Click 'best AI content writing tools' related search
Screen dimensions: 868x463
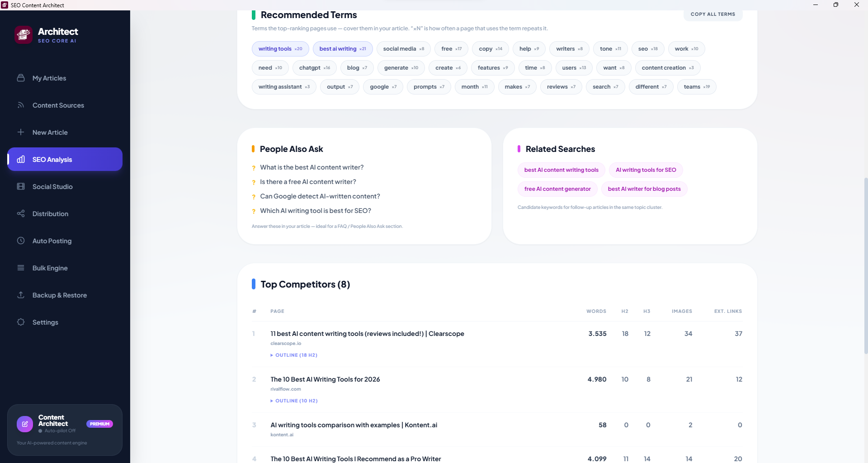tap(561, 170)
